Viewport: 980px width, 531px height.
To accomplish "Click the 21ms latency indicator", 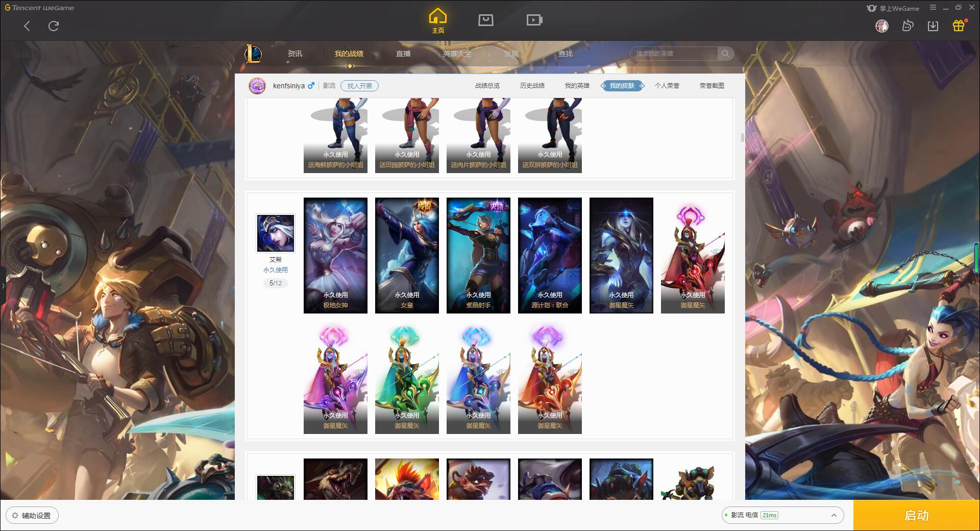I will [769, 515].
